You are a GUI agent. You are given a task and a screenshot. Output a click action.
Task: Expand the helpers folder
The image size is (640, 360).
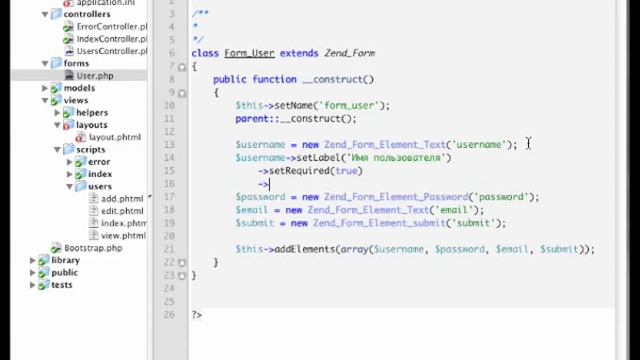[x=58, y=113]
